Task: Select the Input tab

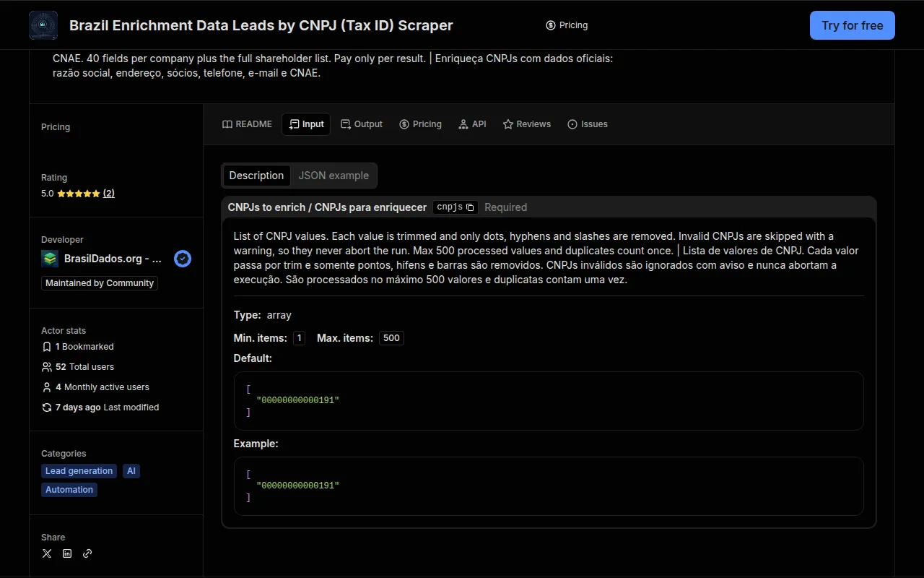Action: (306, 124)
